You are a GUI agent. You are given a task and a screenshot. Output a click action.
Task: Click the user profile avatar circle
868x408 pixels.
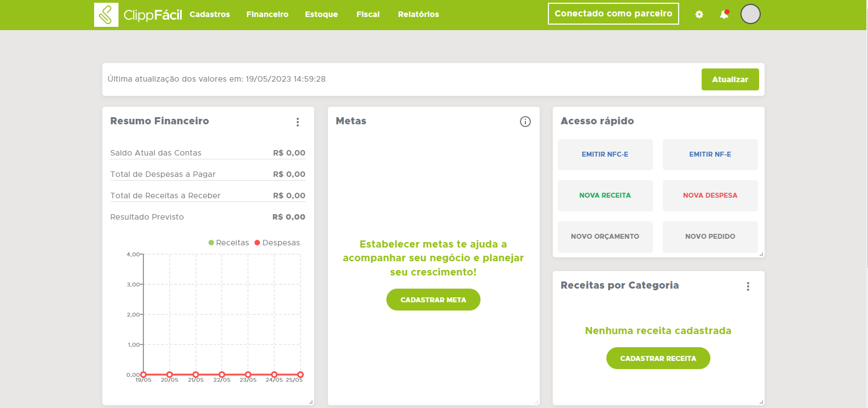[750, 14]
